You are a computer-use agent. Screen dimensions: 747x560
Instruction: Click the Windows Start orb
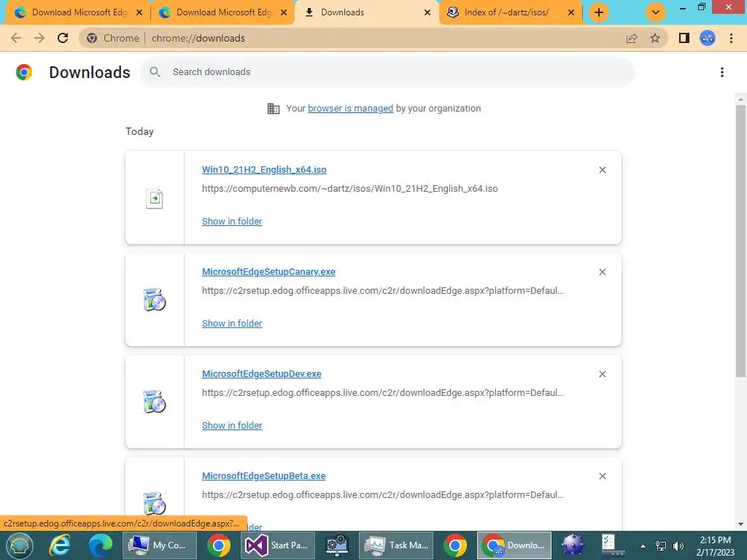click(x=20, y=545)
